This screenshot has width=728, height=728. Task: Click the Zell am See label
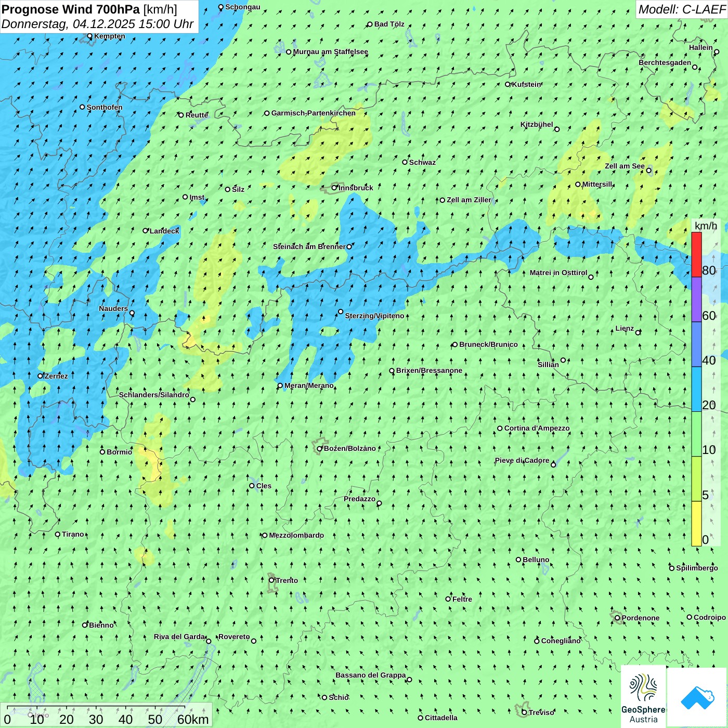pyautogui.click(x=625, y=166)
